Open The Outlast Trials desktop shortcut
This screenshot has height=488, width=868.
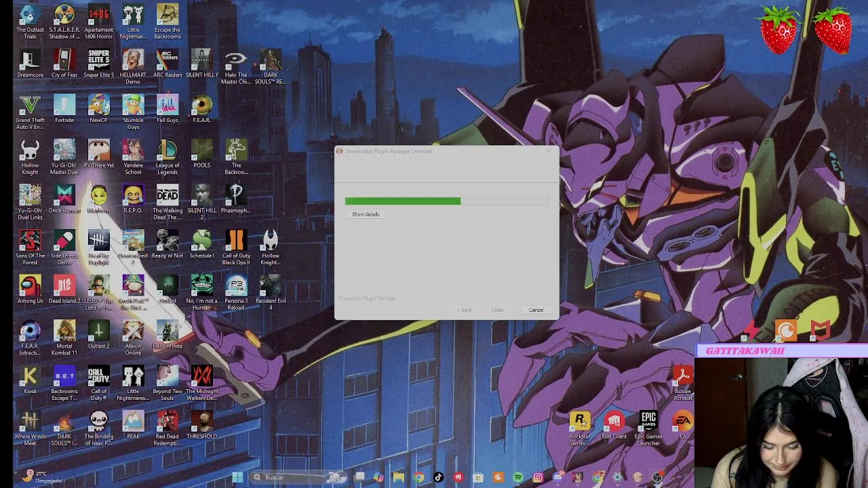pos(30,22)
